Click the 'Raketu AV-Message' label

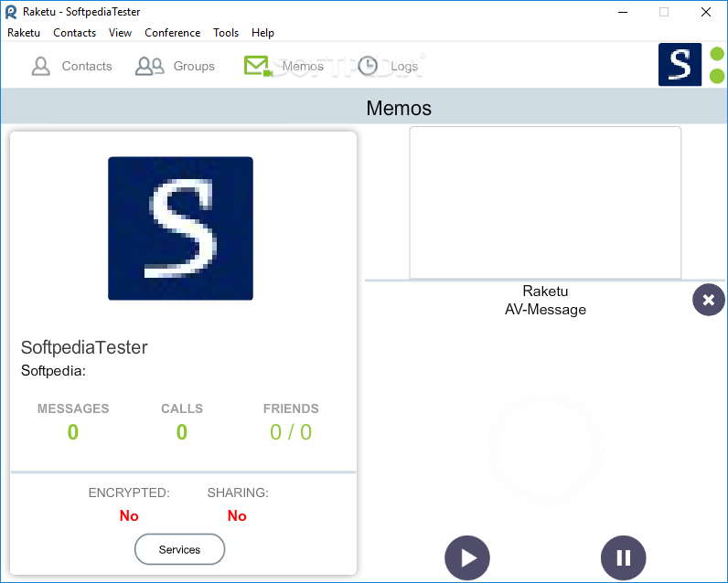(545, 300)
